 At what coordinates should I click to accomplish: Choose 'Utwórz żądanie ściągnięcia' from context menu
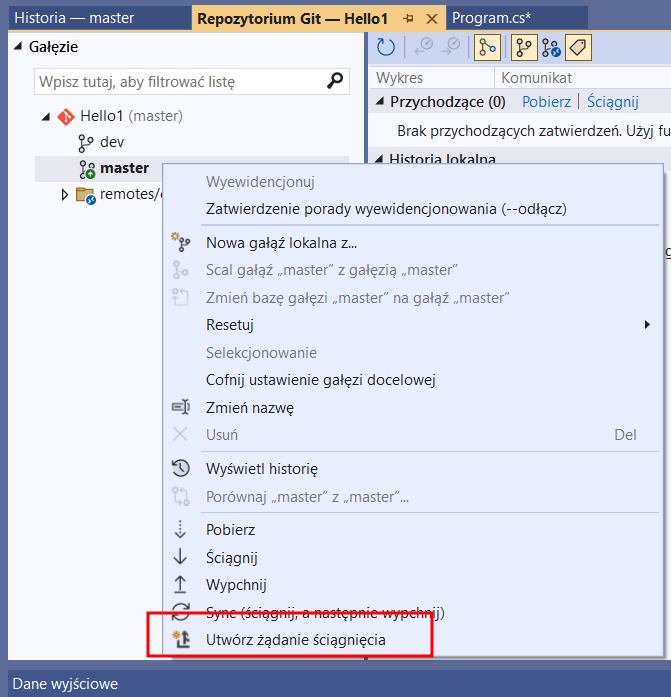tap(295, 640)
